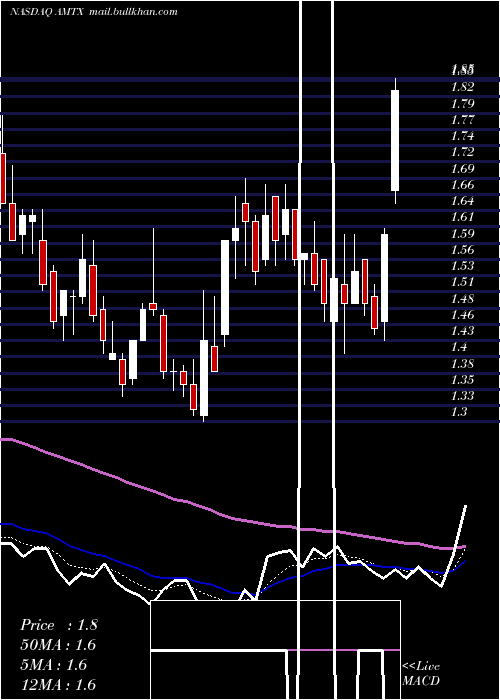Click the 1.38 price axis value

[x=462, y=363]
